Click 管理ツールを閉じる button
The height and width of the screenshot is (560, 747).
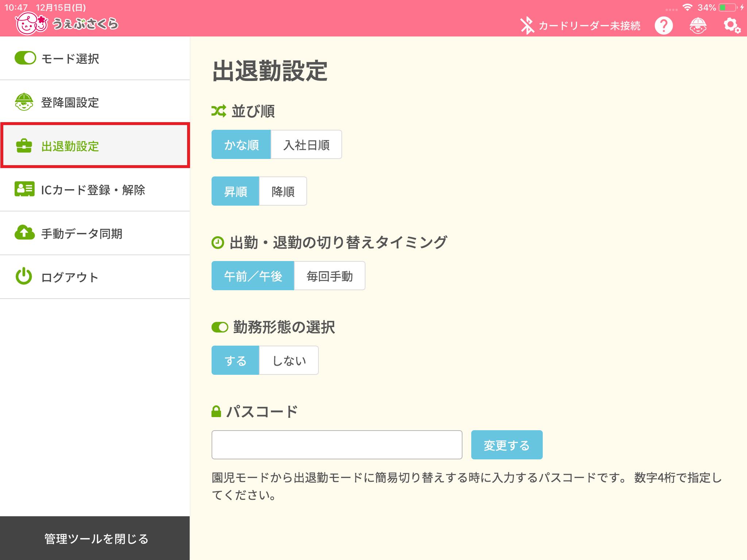point(95,538)
